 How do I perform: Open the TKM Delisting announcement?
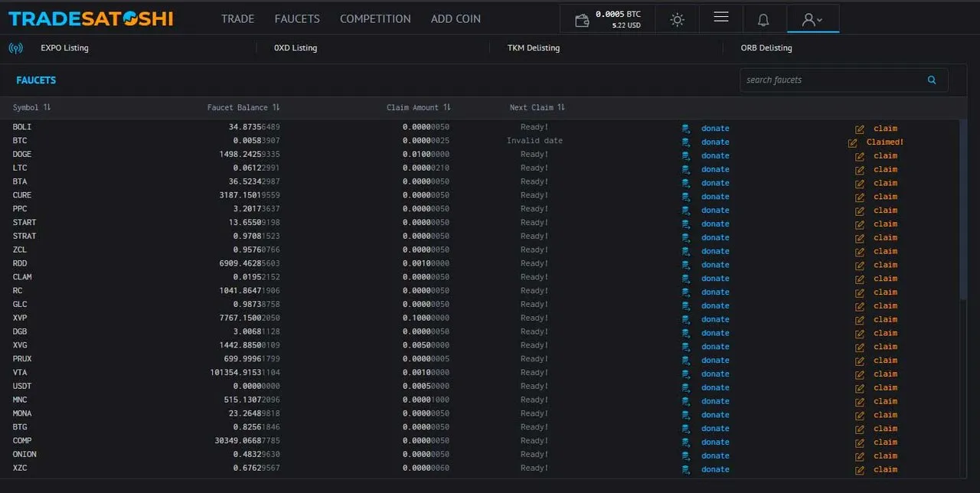pyautogui.click(x=534, y=48)
